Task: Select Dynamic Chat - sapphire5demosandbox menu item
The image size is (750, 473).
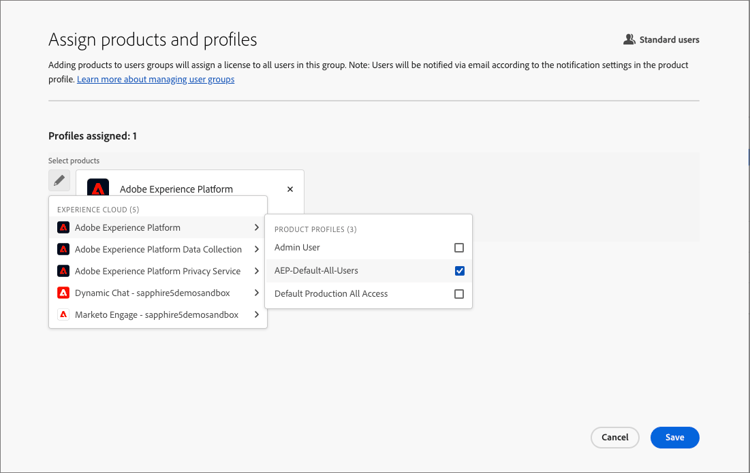Action: pos(152,293)
